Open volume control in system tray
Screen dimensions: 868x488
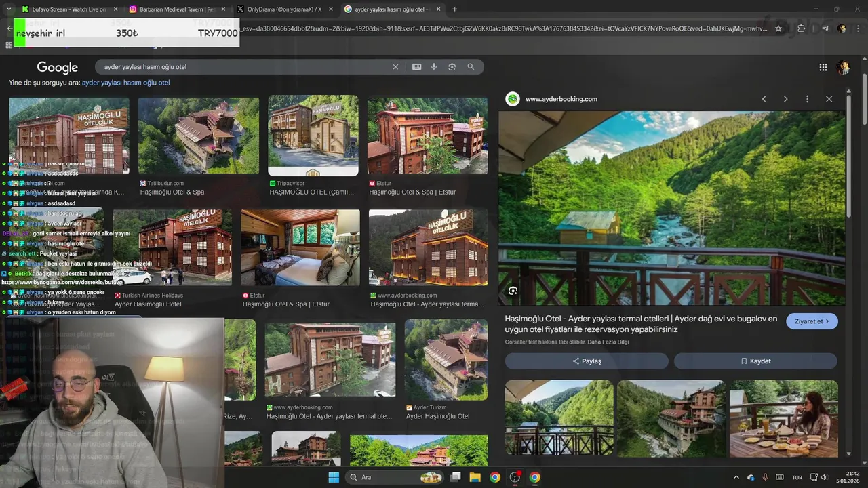click(x=825, y=477)
